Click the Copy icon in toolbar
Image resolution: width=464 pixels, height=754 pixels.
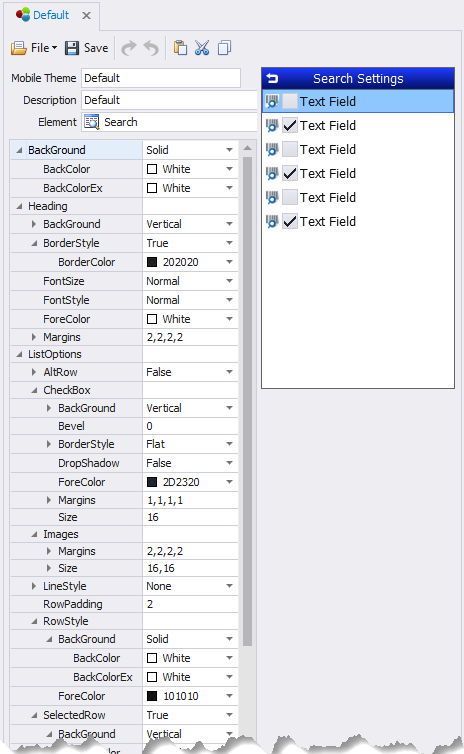coord(224,48)
